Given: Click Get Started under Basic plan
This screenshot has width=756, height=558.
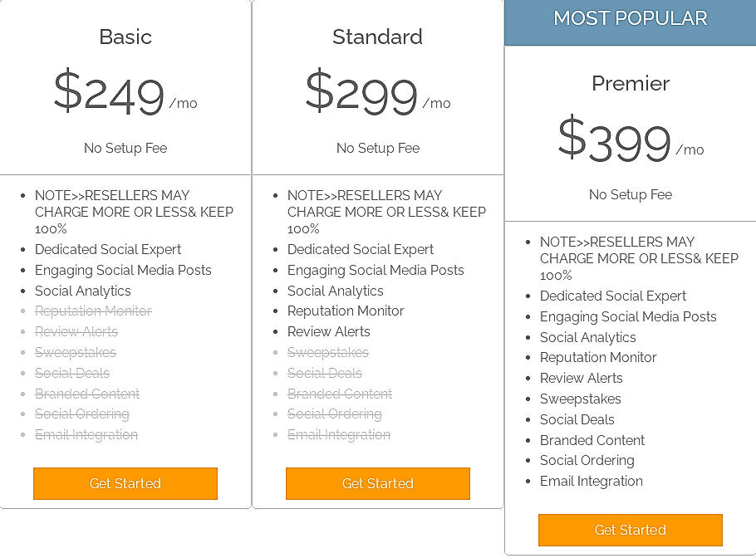Looking at the screenshot, I should (125, 483).
